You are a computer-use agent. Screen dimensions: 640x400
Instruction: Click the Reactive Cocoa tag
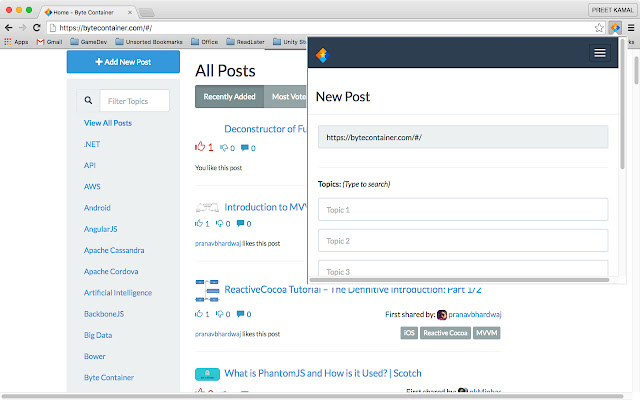point(445,333)
